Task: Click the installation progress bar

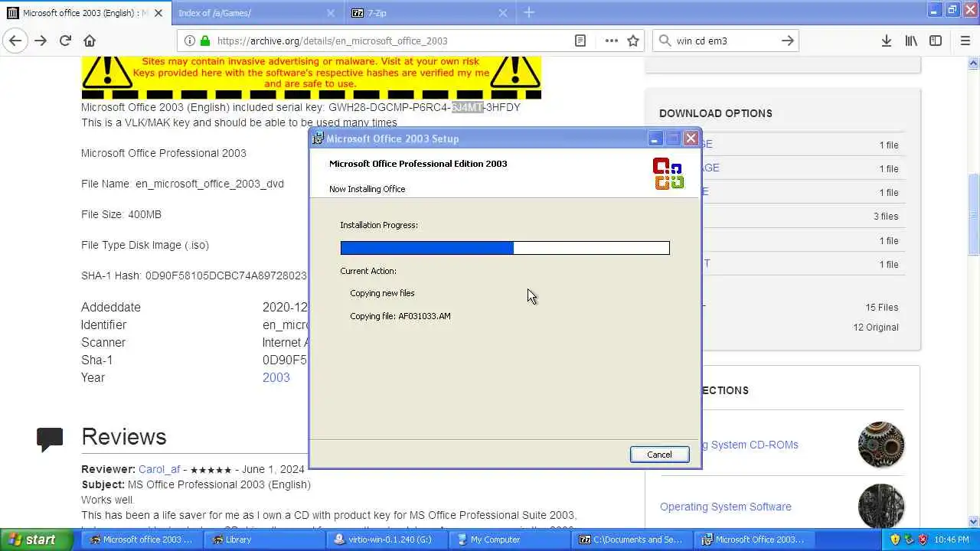Action: pos(505,248)
